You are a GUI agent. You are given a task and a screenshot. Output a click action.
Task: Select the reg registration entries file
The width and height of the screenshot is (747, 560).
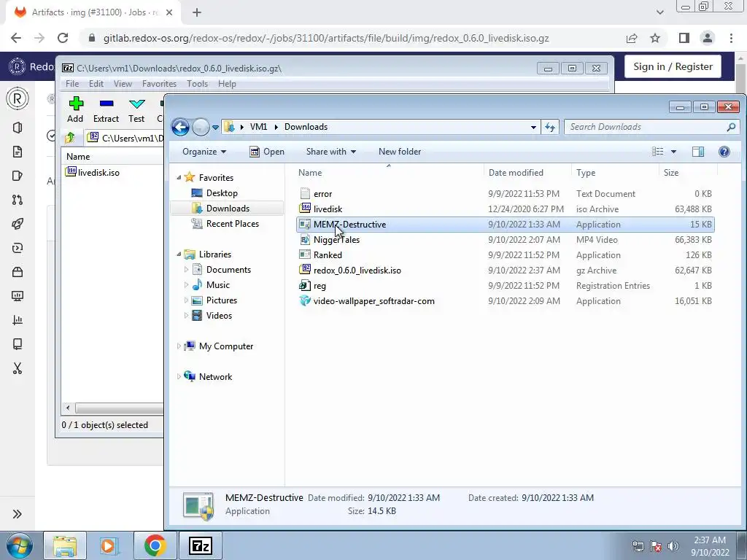coord(505,286)
